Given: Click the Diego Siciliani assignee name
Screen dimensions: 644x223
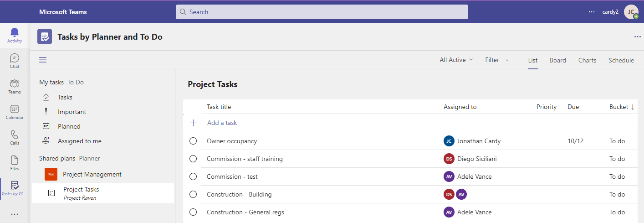Looking at the screenshot, I should (477, 159).
